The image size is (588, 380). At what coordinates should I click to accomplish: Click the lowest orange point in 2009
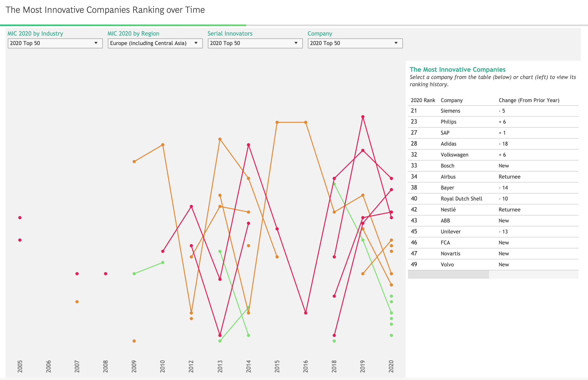point(134,341)
